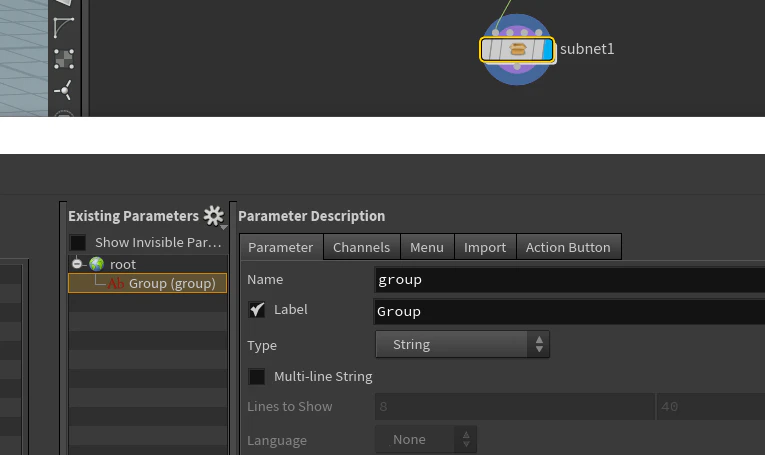Uncheck the Label checkbox
Screen dimensions: 765x455
pyautogui.click(x=256, y=310)
